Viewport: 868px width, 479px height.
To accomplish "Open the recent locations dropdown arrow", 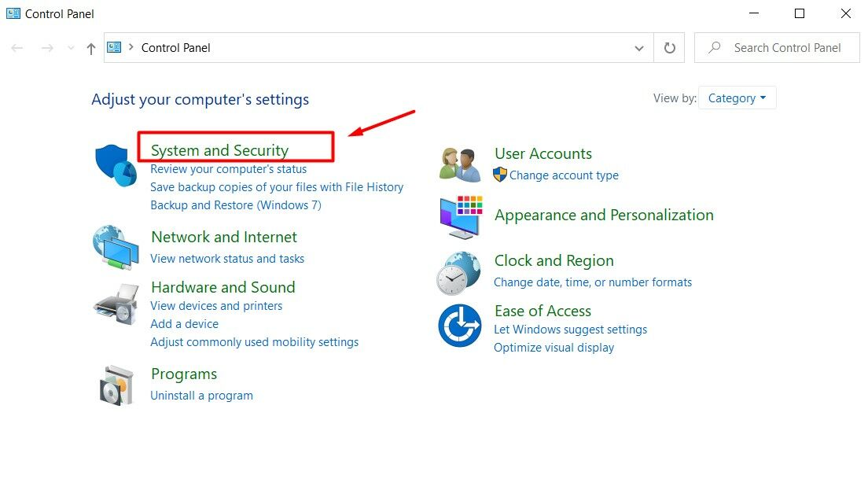I will point(71,48).
